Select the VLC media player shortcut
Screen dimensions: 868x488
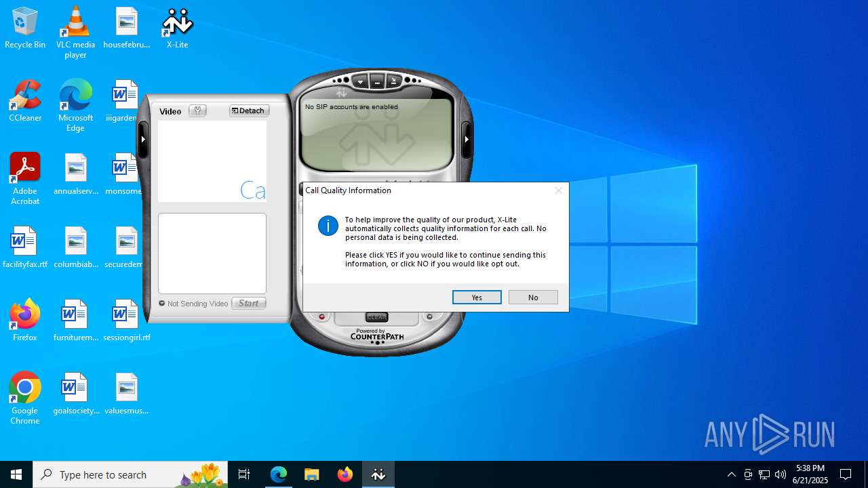75,33
